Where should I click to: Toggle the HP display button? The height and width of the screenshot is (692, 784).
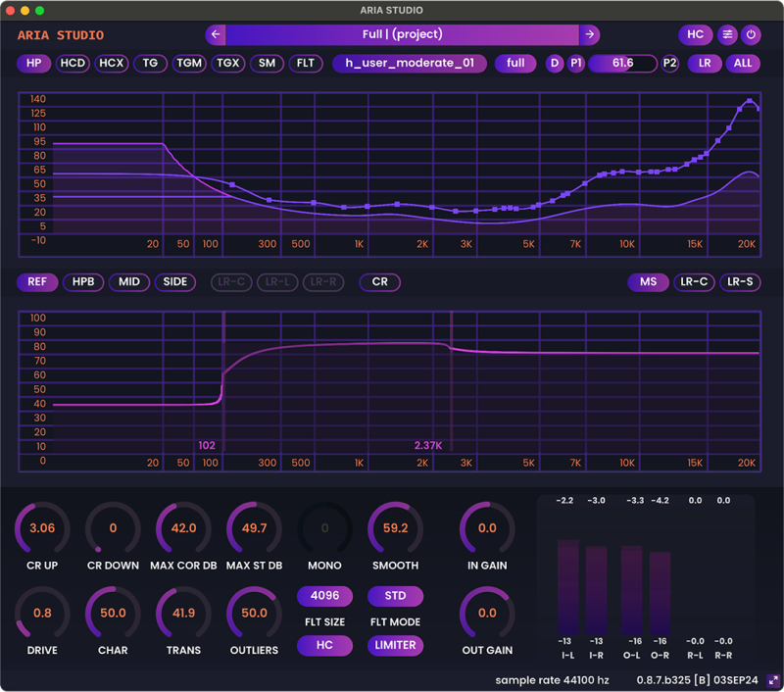click(x=34, y=63)
